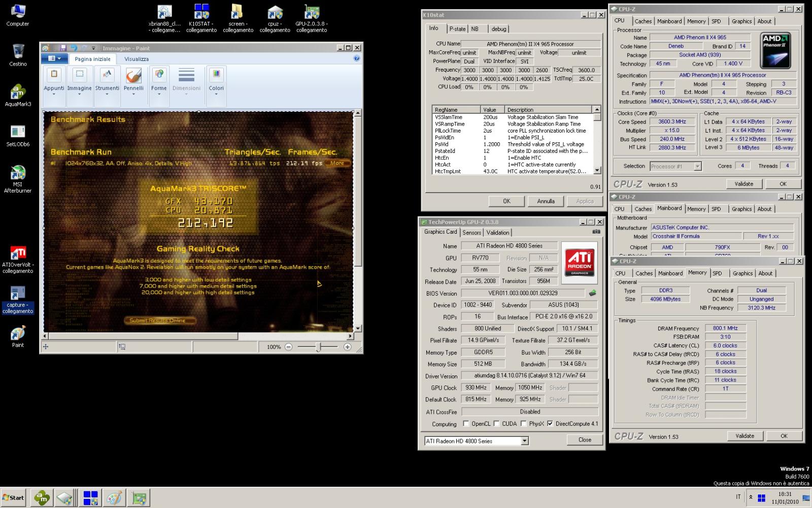Open the blue Paint application menu button
The width and height of the screenshot is (812, 508).
[54, 58]
